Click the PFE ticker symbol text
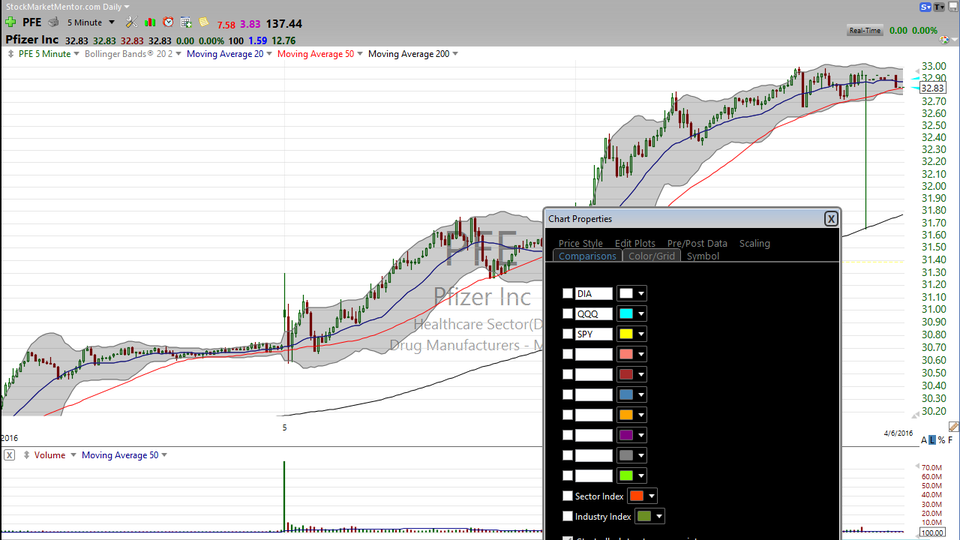 [x=32, y=23]
